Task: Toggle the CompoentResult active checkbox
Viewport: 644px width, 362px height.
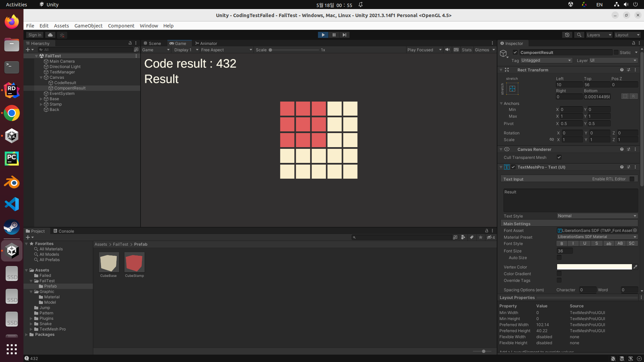Action: coord(515,52)
